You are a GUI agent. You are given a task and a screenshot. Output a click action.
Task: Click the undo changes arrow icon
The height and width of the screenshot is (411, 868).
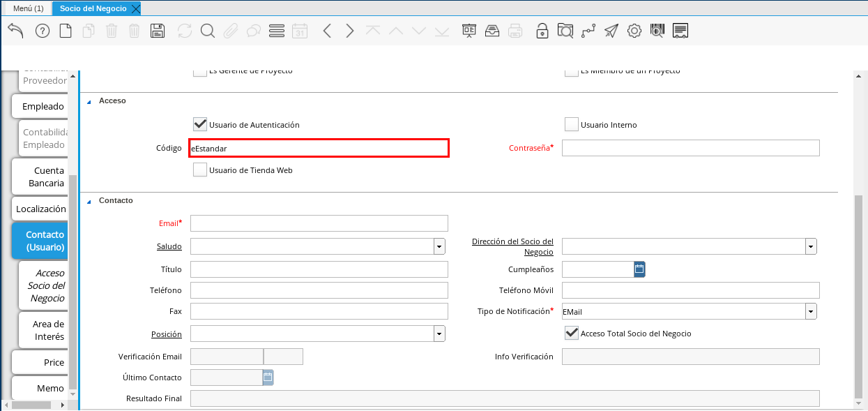15,31
